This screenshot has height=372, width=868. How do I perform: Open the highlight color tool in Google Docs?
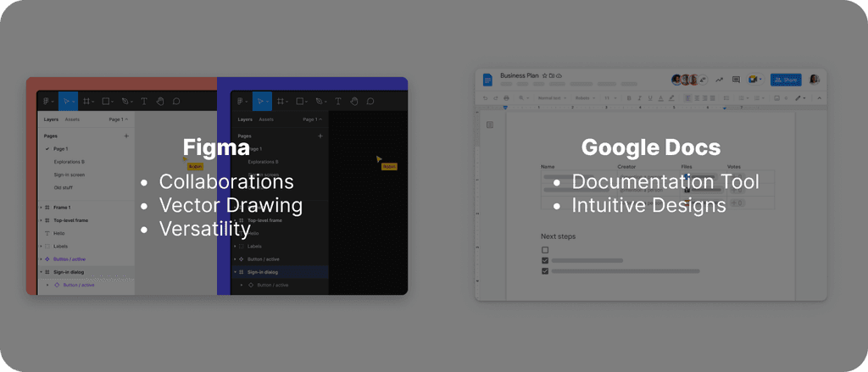click(x=671, y=98)
